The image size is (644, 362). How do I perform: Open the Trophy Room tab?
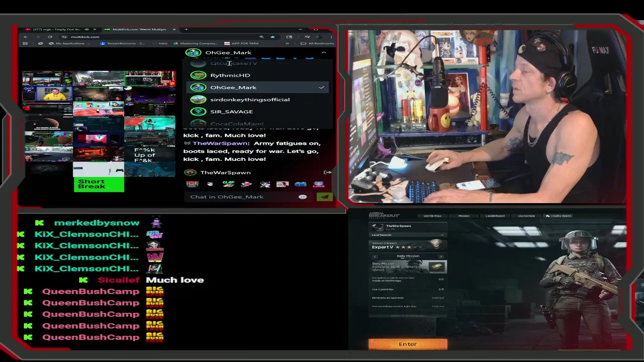click(558, 216)
